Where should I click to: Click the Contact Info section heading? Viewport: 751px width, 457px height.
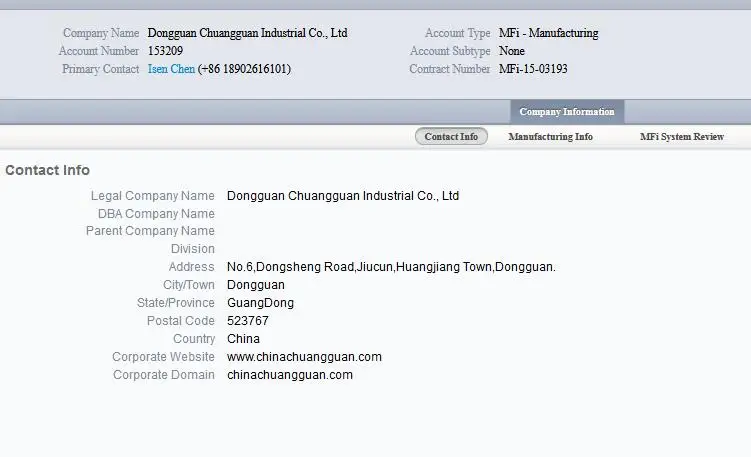point(47,170)
